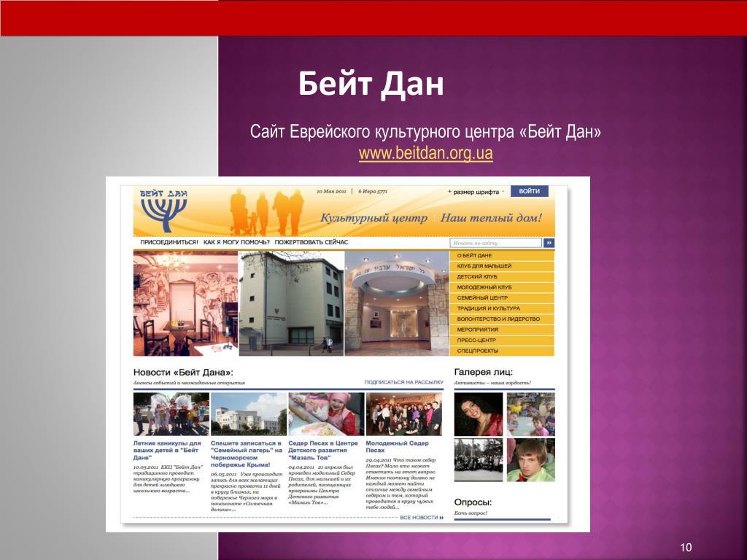
Task: Select ВОЛОНТЕРСТВО И ЛИДЕРСТВО menu item
Action: [502, 319]
